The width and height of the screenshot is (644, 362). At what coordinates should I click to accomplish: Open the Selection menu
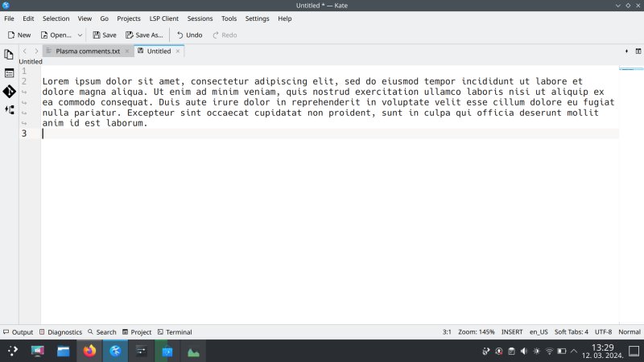[x=56, y=19]
